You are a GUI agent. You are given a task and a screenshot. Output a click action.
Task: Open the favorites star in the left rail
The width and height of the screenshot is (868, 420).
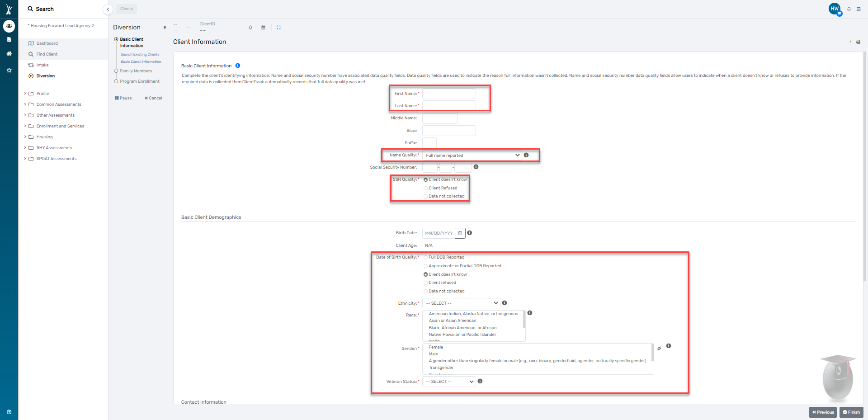click(9, 70)
